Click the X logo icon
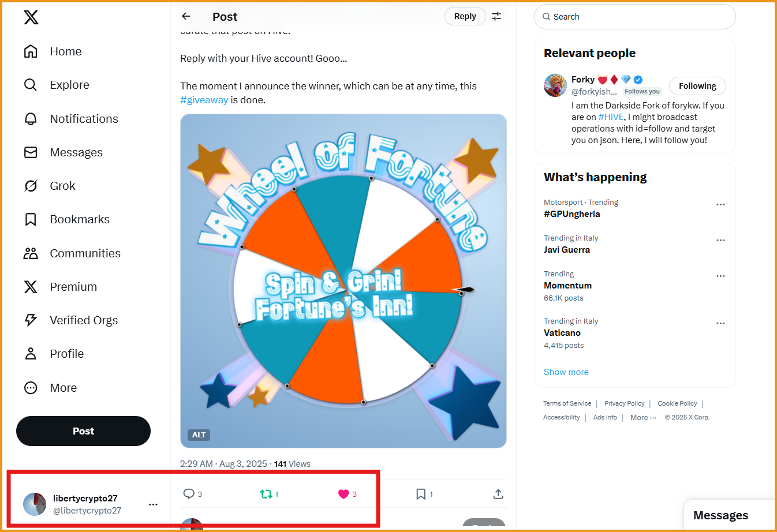This screenshot has height=532, width=777. 31,17
